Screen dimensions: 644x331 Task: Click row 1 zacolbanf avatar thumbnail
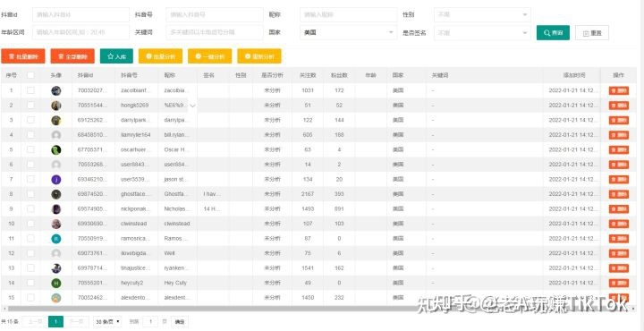tap(55, 90)
